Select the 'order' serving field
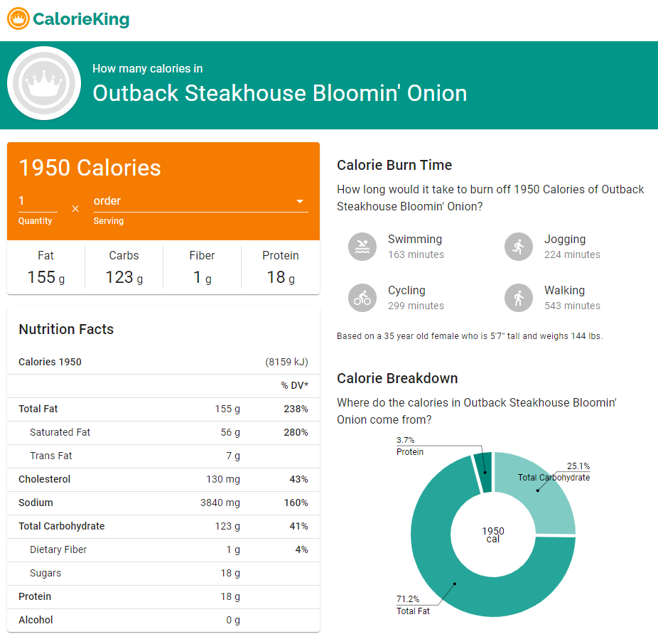The image size is (658, 644). (x=192, y=201)
